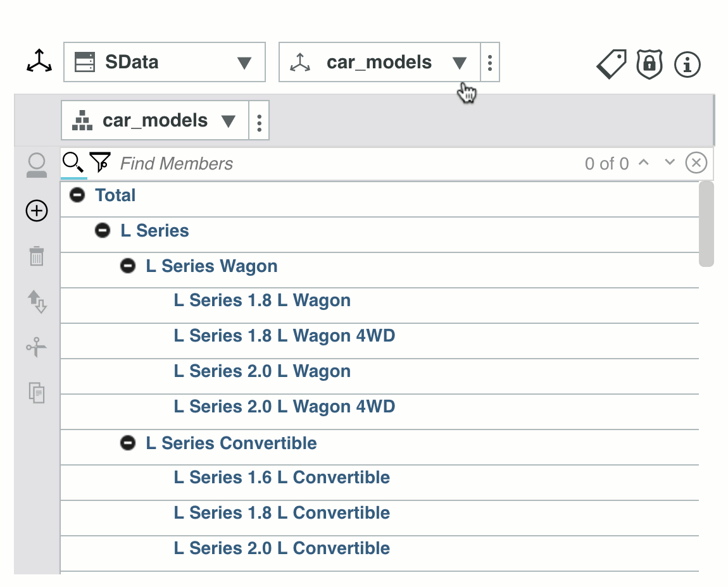Image resolution: width=728 pixels, height=587 pixels.
Task: Click the cube axes icon left of SData
Action: pyautogui.click(x=39, y=61)
